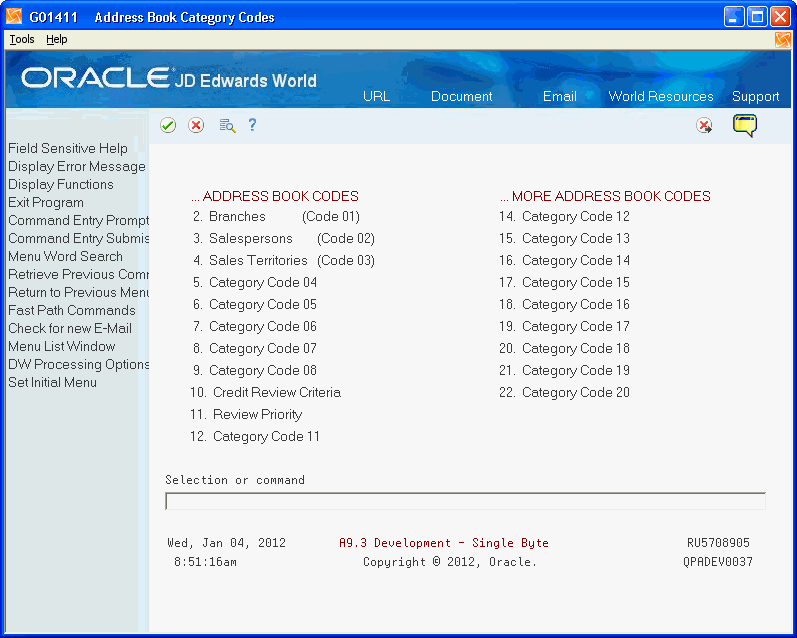797x638 pixels.
Task: Open the Support header link
Action: (x=755, y=97)
